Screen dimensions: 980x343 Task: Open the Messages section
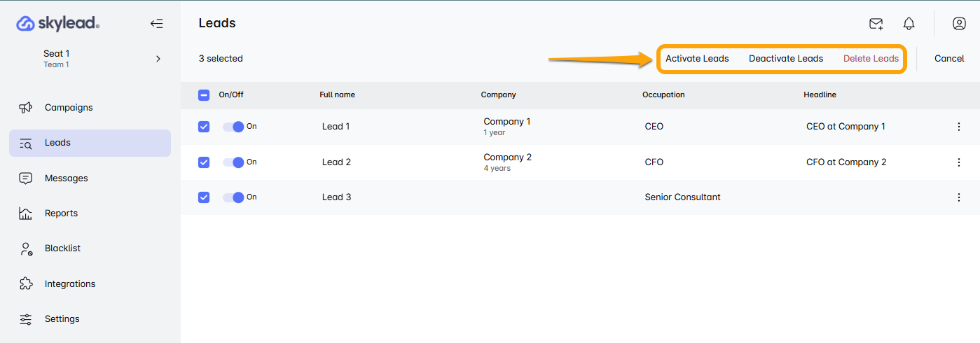click(66, 178)
